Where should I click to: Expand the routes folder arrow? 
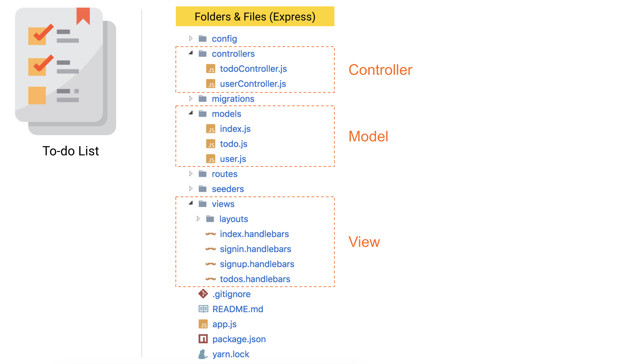(x=191, y=173)
